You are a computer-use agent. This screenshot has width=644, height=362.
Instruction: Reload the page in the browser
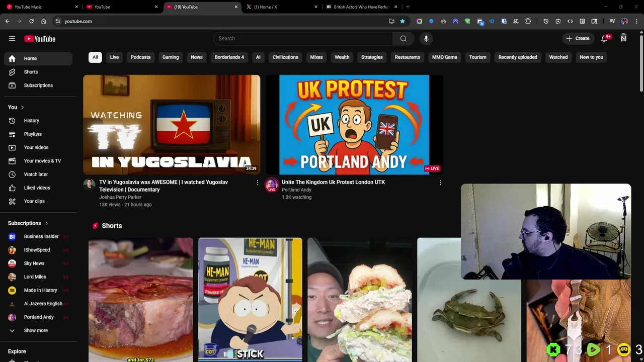click(x=31, y=21)
